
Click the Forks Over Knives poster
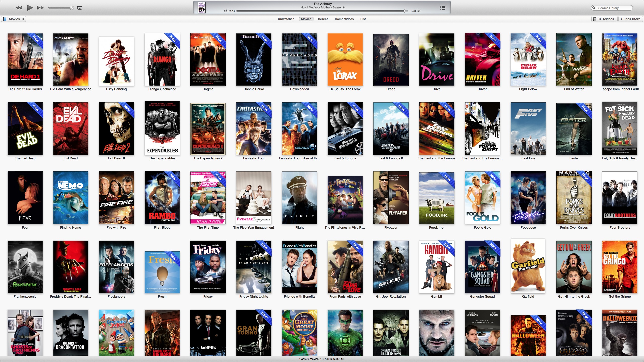(574, 198)
